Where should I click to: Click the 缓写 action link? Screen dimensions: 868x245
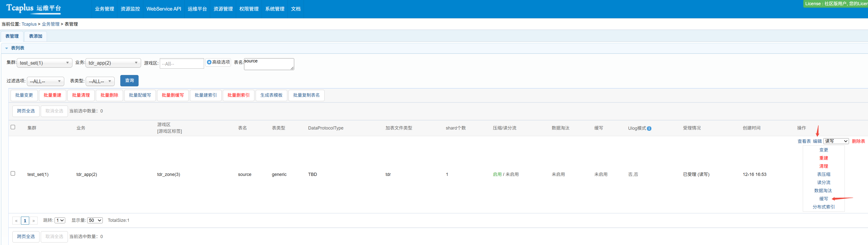point(824,199)
